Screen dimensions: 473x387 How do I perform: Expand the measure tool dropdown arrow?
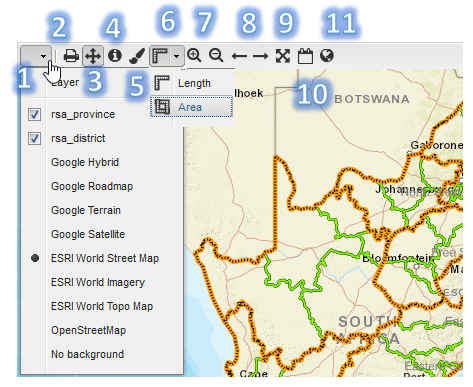click(177, 56)
